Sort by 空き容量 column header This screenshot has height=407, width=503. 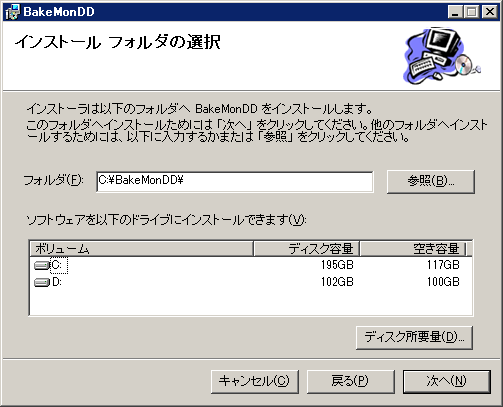(x=413, y=249)
